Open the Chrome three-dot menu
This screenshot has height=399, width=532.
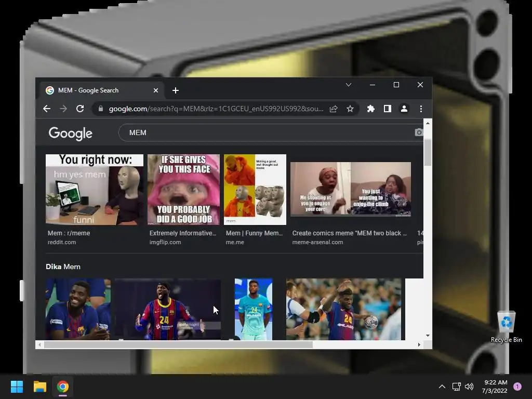click(421, 109)
